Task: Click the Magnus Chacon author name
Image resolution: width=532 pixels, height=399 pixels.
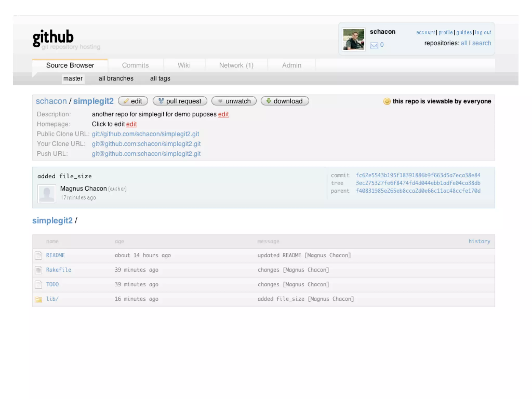Action: [83, 189]
